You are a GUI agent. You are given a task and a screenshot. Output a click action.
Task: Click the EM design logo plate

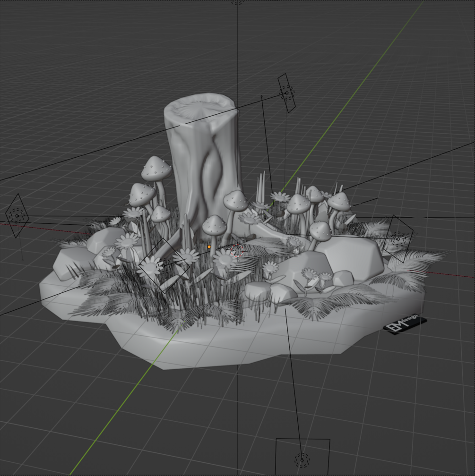(405, 324)
